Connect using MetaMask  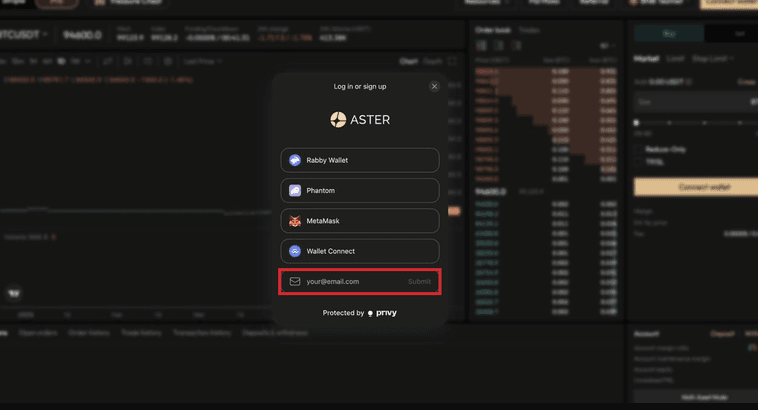click(x=360, y=221)
